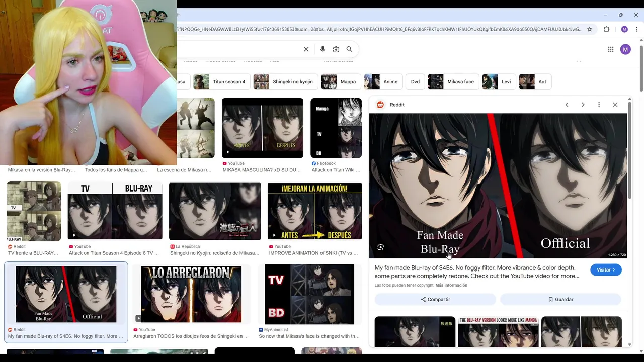Open the Google apps grid icon
This screenshot has height=362, width=644.
click(x=611, y=49)
